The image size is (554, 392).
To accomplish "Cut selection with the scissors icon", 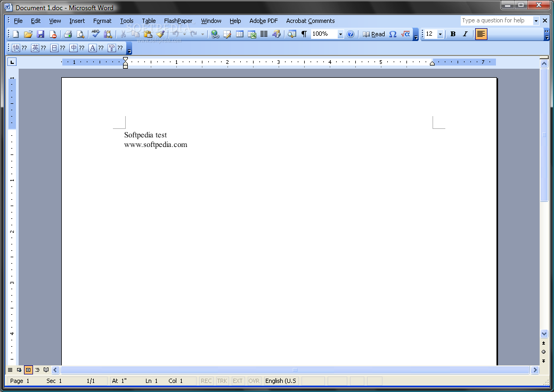I will pyautogui.click(x=123, y=34).
